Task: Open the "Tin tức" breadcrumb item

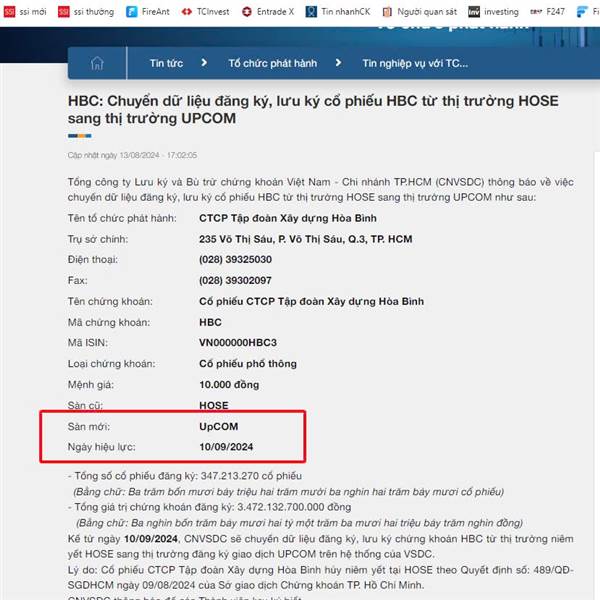Action: pos(166,63)
